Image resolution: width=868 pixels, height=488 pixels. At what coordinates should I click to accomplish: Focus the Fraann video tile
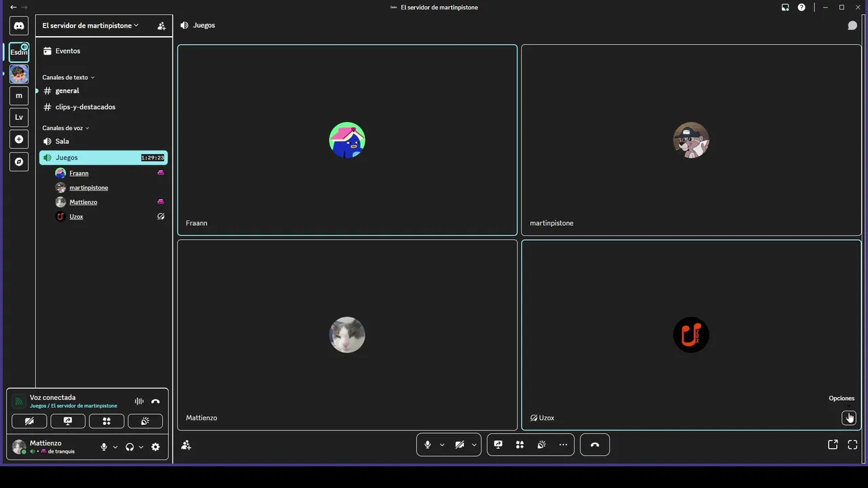coord(347,140)
